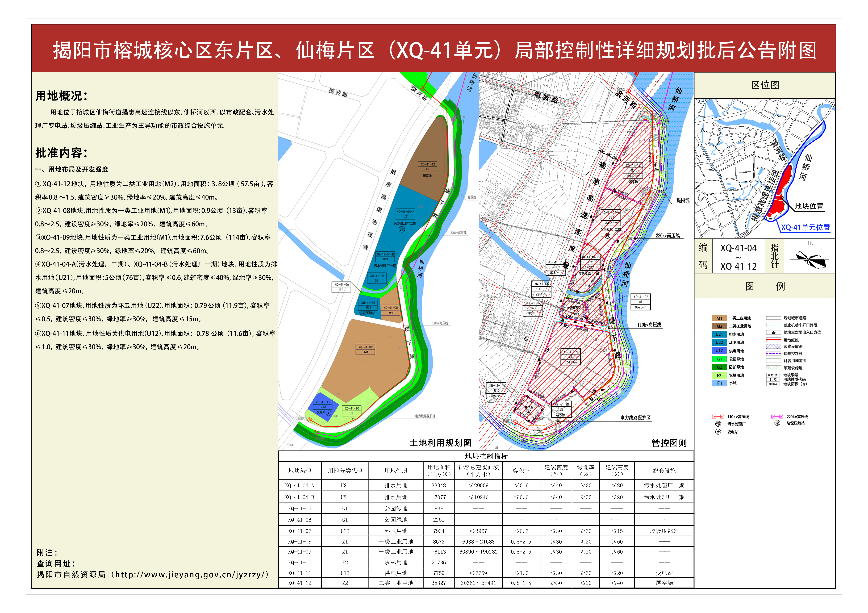The image size is (868, 613).
Task: Click the XQ-41-09 M1 label on land-use map
Action: click(x=366, y=349)
